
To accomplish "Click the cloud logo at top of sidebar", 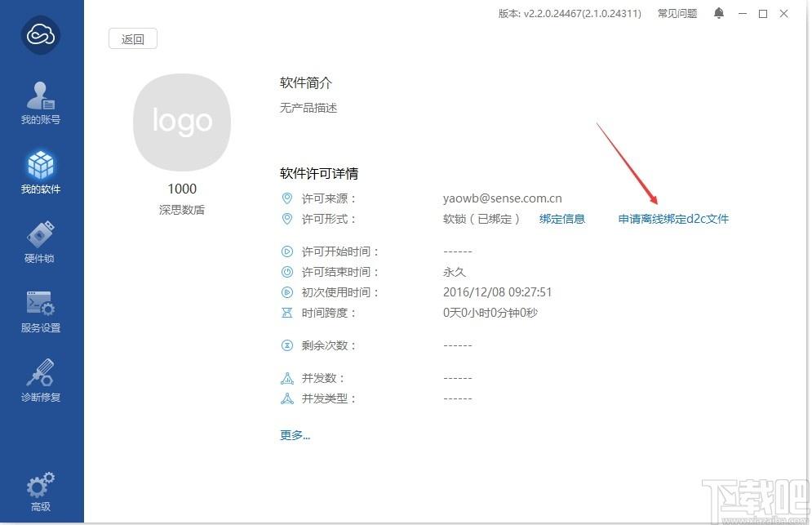I will click(41, 35).
